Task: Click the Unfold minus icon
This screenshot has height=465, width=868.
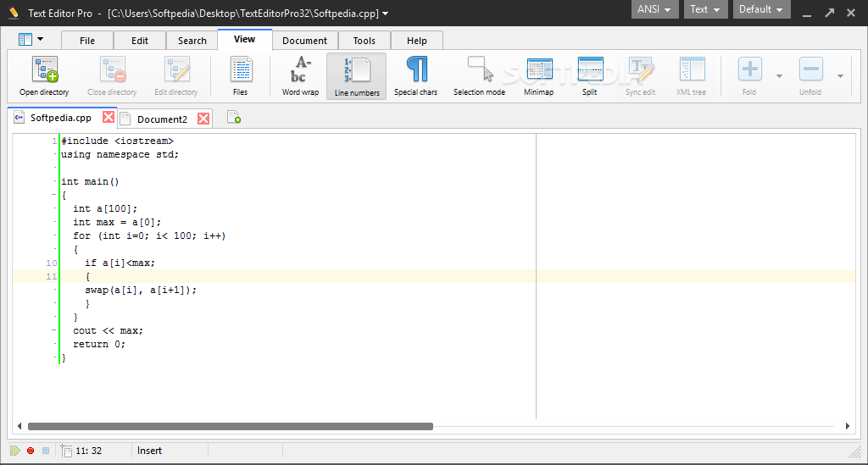Action: [x=810, y=69]
